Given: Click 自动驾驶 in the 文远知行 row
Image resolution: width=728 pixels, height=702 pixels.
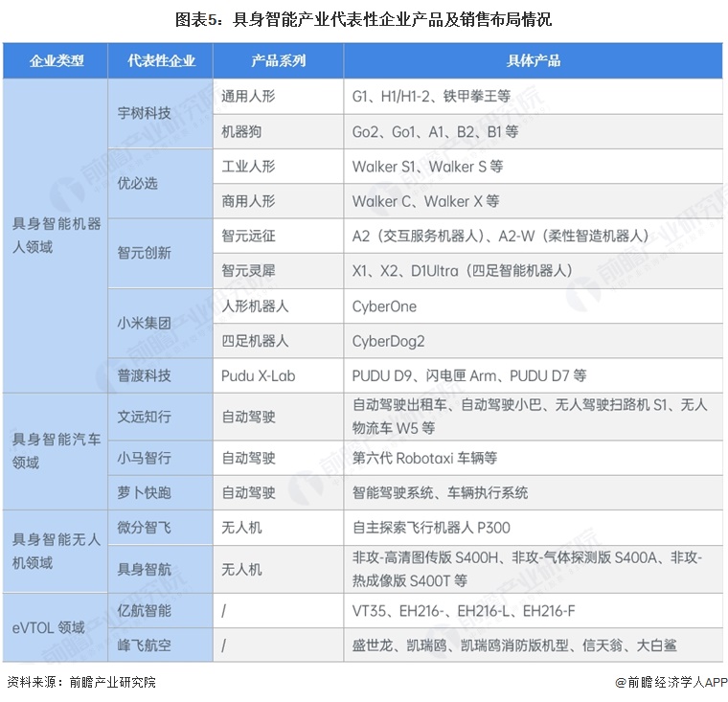Looking at the screenshot, I should click(x=278, y=417).
